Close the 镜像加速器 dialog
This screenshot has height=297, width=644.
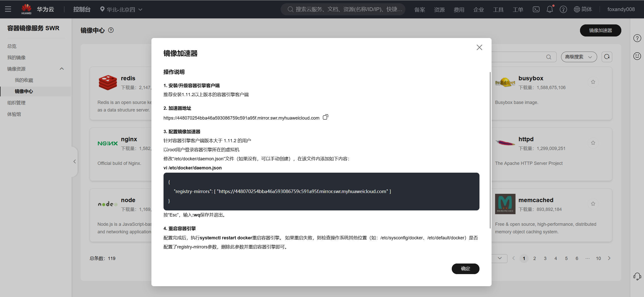coord(479,47)
